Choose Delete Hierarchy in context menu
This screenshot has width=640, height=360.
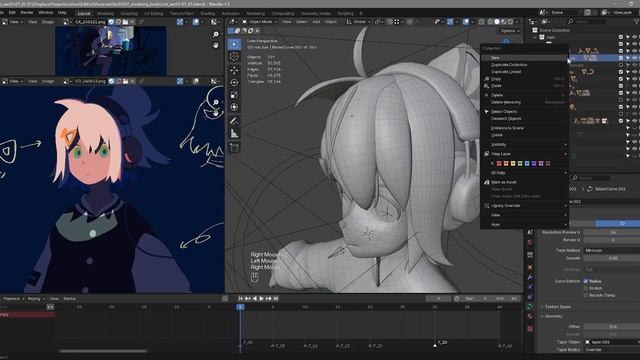(524, 102)
